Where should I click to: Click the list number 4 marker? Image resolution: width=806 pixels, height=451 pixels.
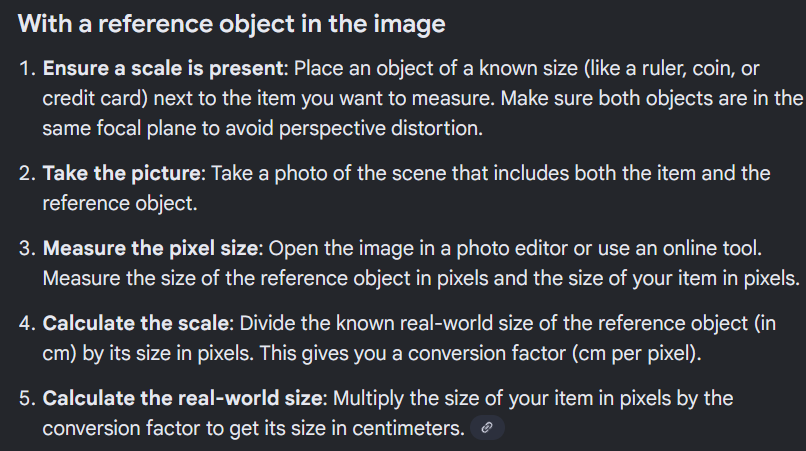coord(25,323)
